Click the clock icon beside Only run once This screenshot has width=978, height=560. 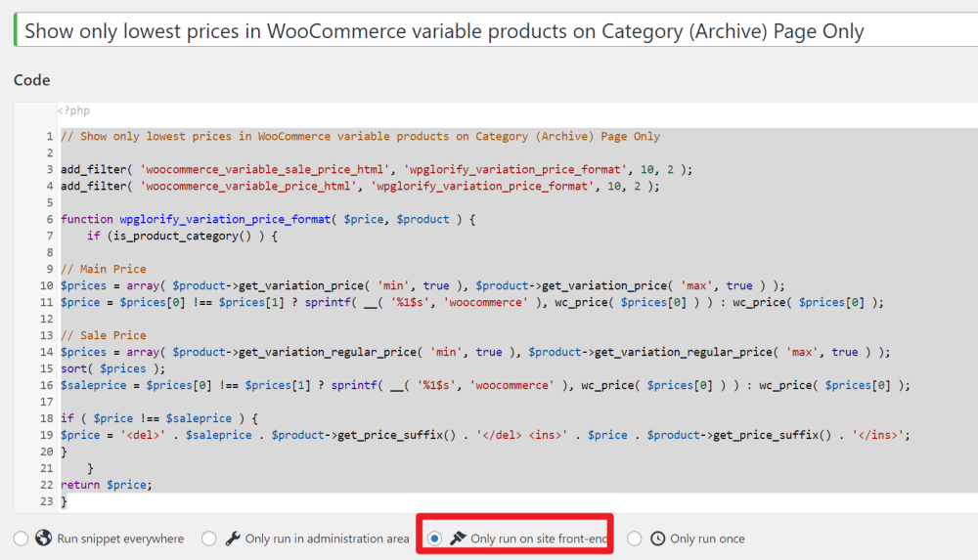click(x=657, y=538)
